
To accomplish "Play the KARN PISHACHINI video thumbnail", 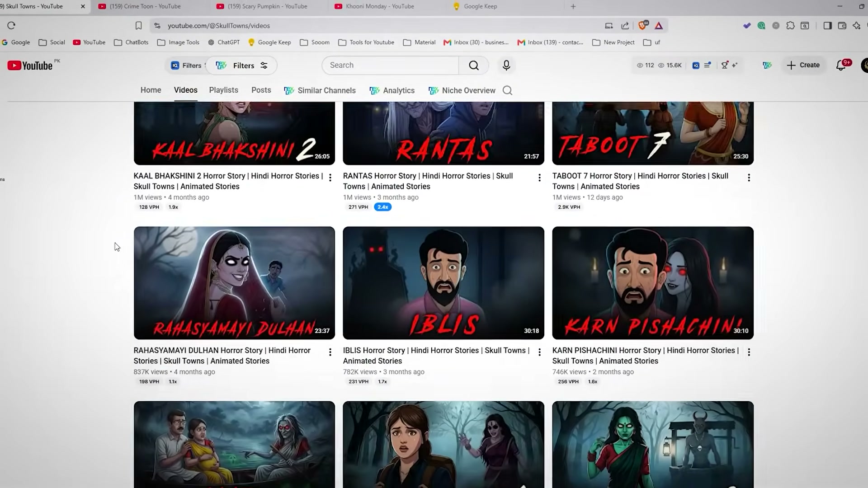I will pyautogui.click(x=653, y=283).
